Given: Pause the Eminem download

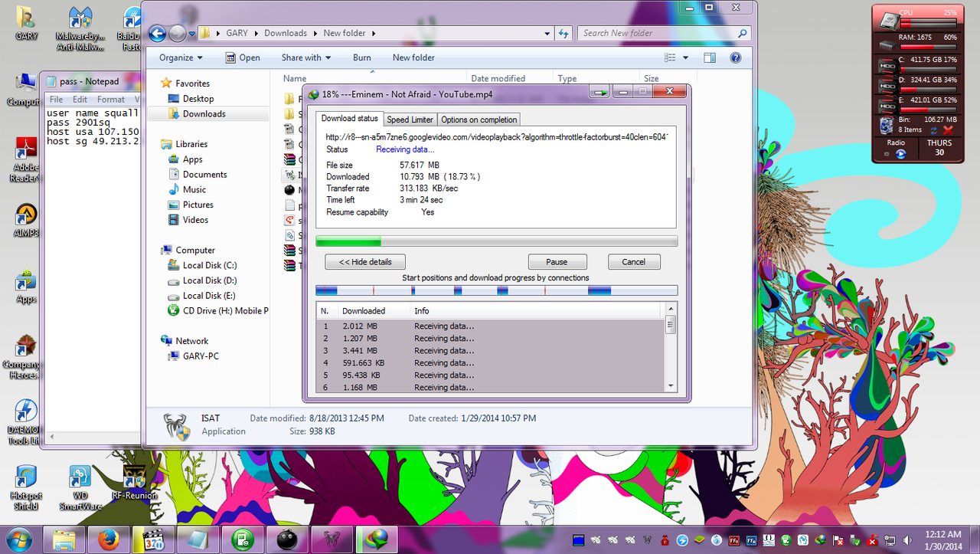Looking at the screenshot, I should point(557,261).
